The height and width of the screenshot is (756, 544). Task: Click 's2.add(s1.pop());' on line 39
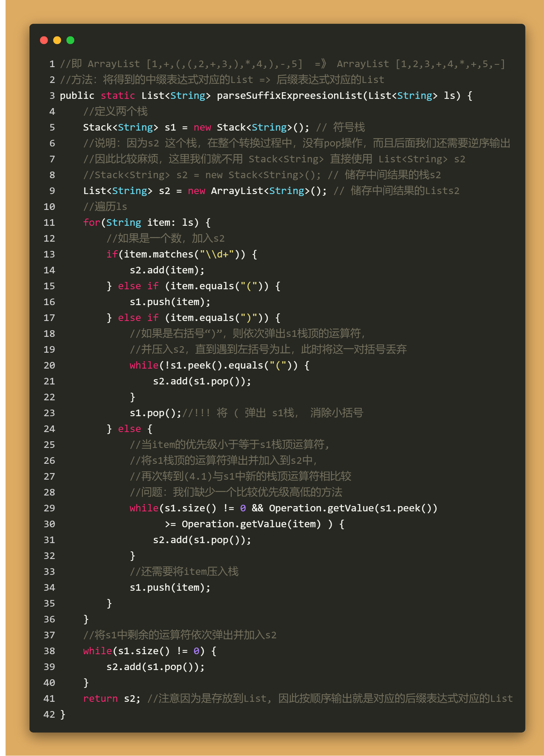tap(155, 667)
